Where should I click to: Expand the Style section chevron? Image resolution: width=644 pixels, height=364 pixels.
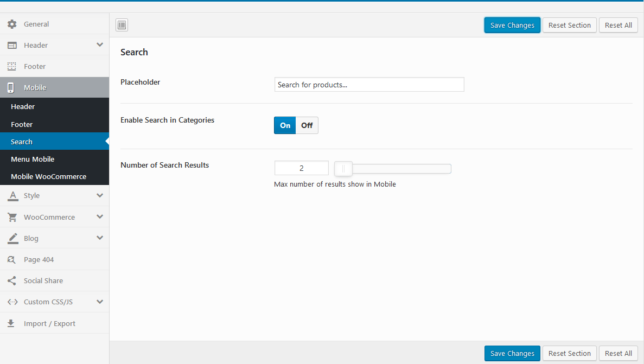click(100, 195)
